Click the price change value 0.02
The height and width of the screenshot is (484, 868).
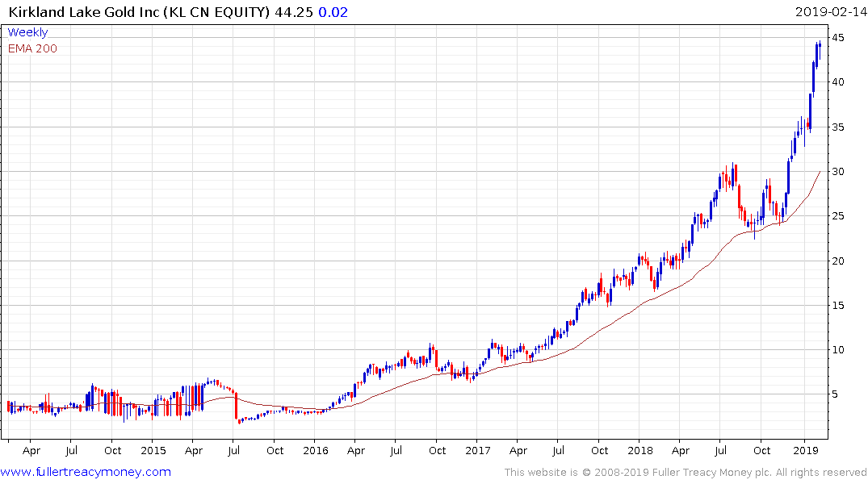coord(333,11)
